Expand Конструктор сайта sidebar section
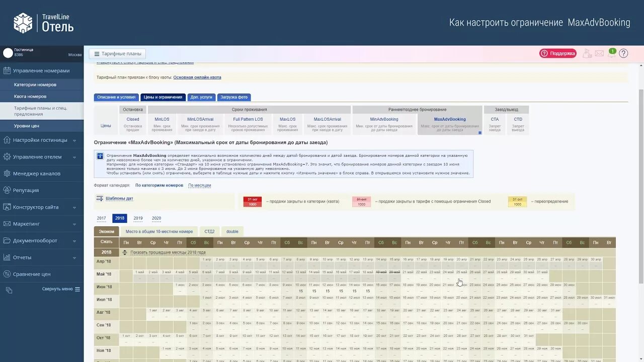The width and height of the screenshot is (644, 362). 42,207
